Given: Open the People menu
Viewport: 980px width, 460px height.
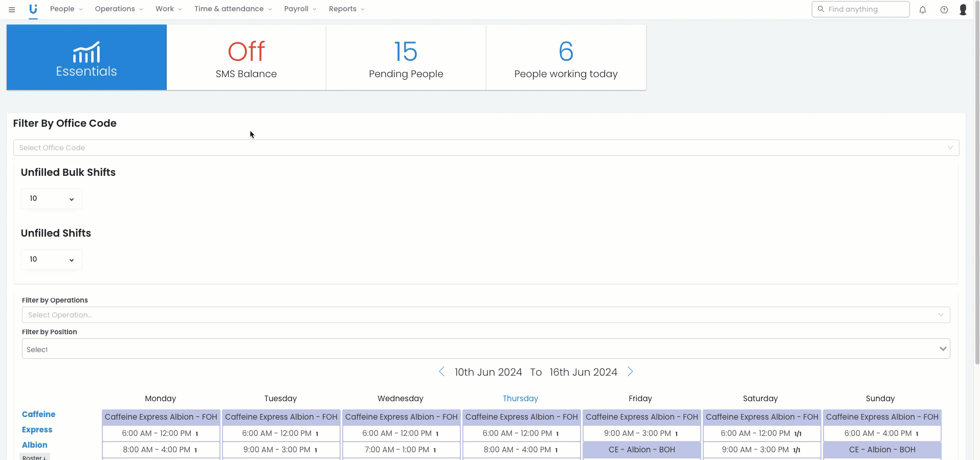Looking at the screenshot, I should pyautogui.click(x=66, y=9).
